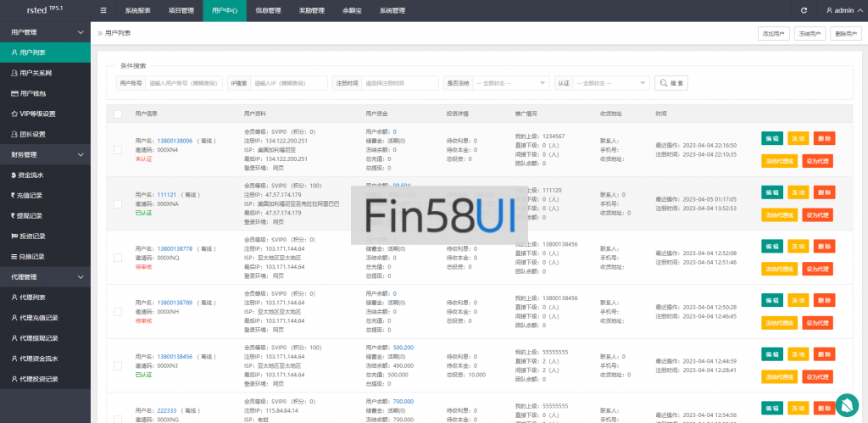Switch to the 系统报表 top tab
The image size is (868, 423).
(x=137, y=11)
